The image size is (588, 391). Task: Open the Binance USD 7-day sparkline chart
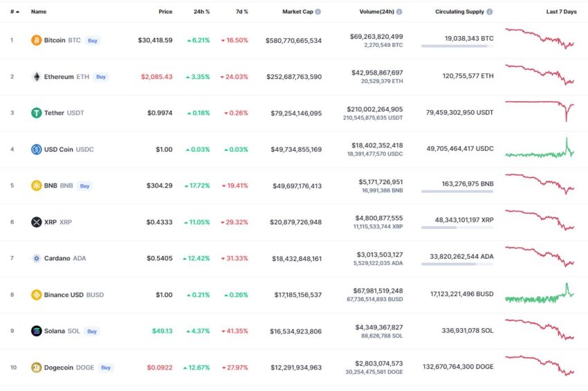[x=540, y=293]
